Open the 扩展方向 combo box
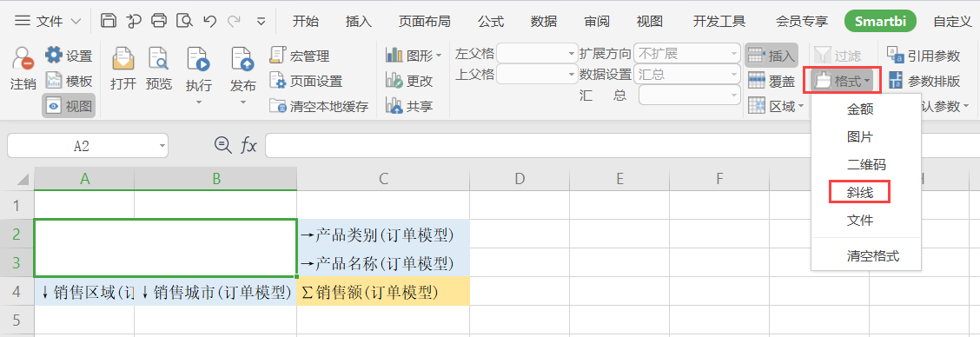This screenshot has width=980, height=337. click(x=686, y=55)
